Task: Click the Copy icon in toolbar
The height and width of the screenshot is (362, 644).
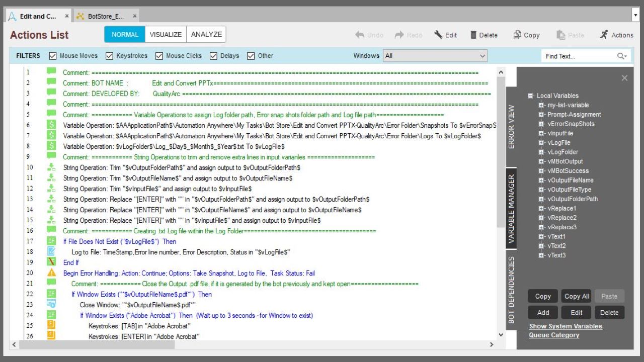Action: (x=517, y=35)
